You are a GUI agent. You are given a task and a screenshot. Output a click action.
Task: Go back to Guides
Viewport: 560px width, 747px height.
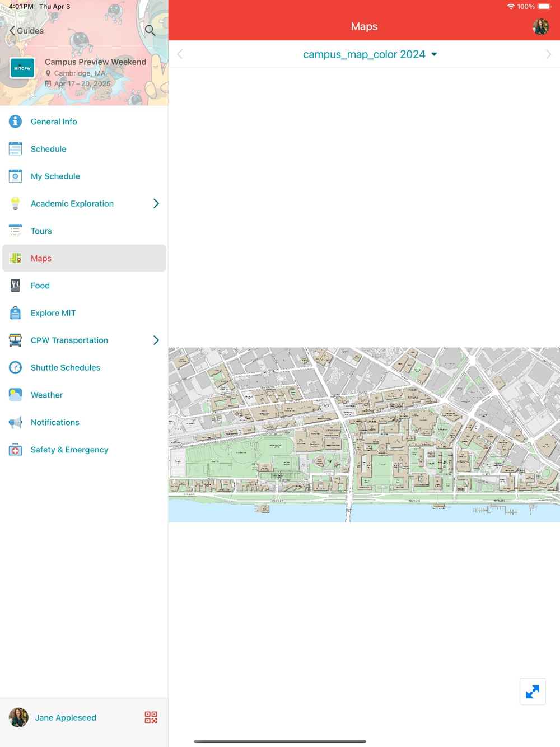pos(26,31)
